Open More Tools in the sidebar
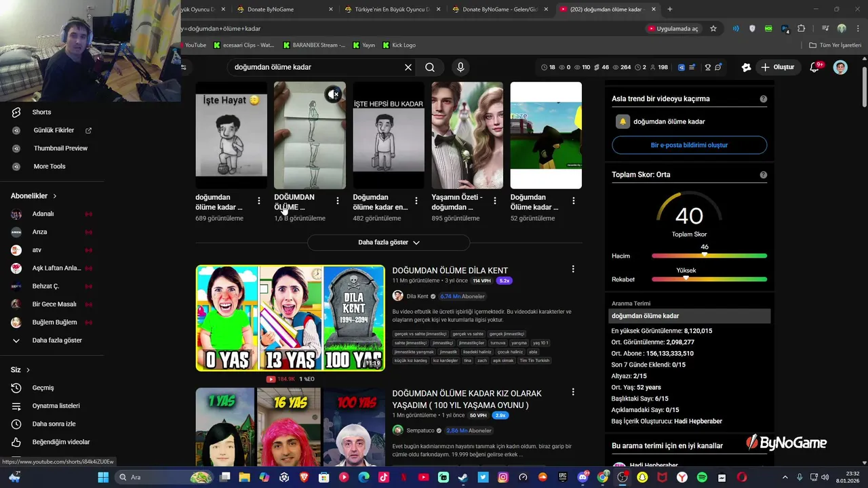The image size is (868, 488). (50, 166)
